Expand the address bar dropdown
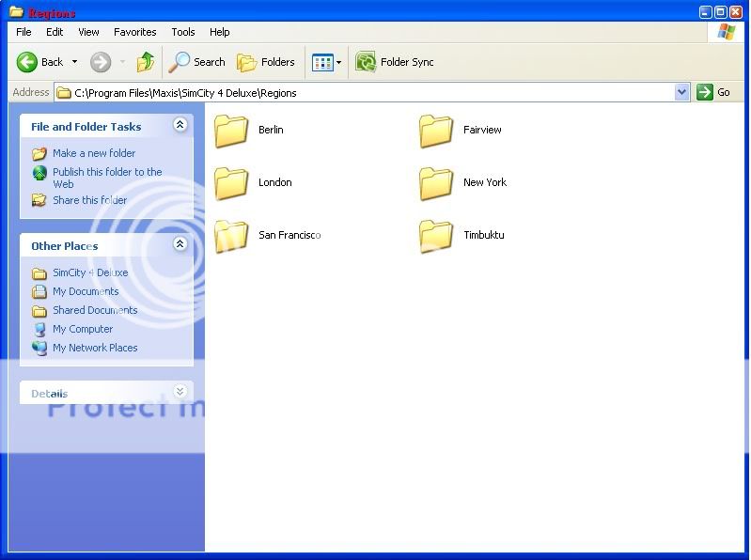The width and height of the screenshot is (751, 560). coord(682,92)
